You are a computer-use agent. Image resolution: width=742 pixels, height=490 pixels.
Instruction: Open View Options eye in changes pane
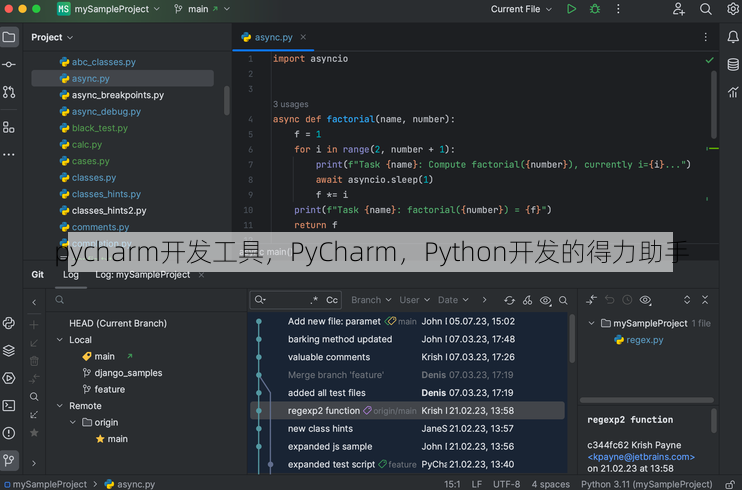(645, 300)
